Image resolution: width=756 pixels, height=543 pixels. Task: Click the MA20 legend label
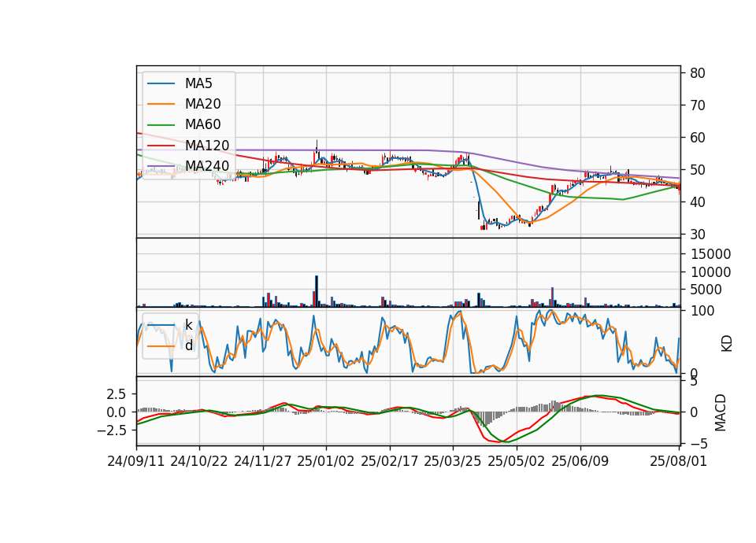tap(203, 104)
